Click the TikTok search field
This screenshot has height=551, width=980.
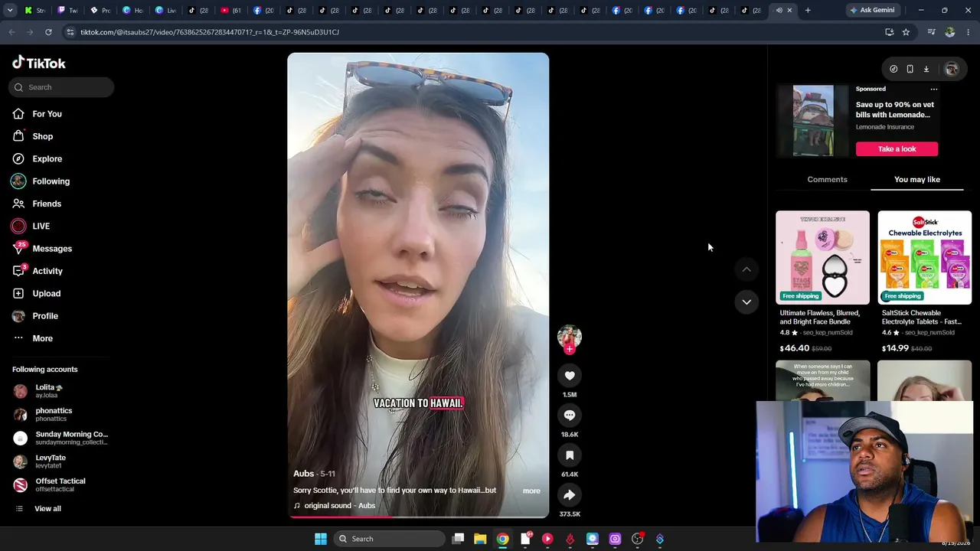61,87
